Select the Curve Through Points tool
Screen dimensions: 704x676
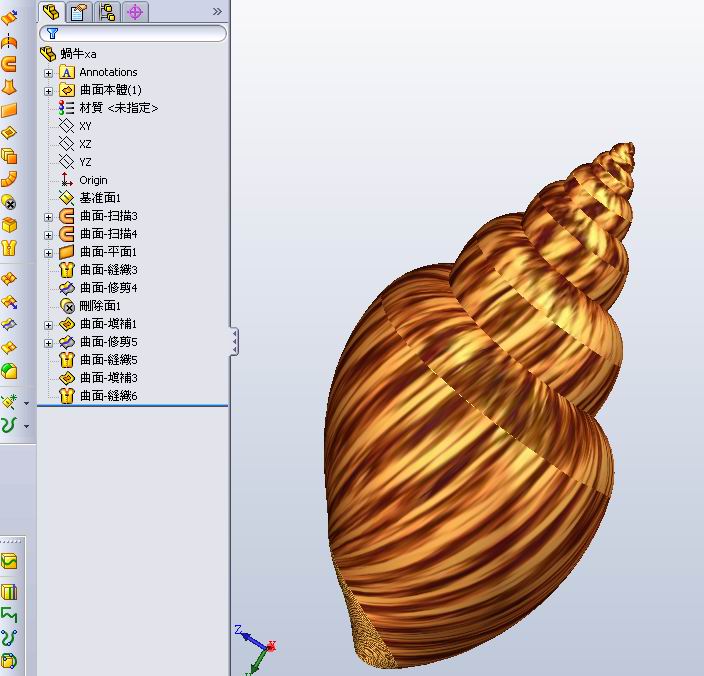tap(9, 638)
